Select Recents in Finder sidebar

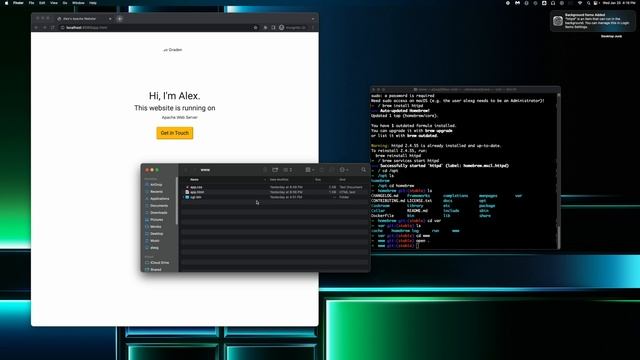[156, 192]
